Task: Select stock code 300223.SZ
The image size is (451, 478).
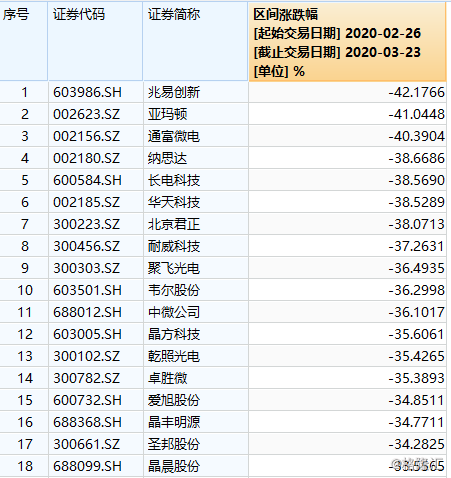Action: 86,224
